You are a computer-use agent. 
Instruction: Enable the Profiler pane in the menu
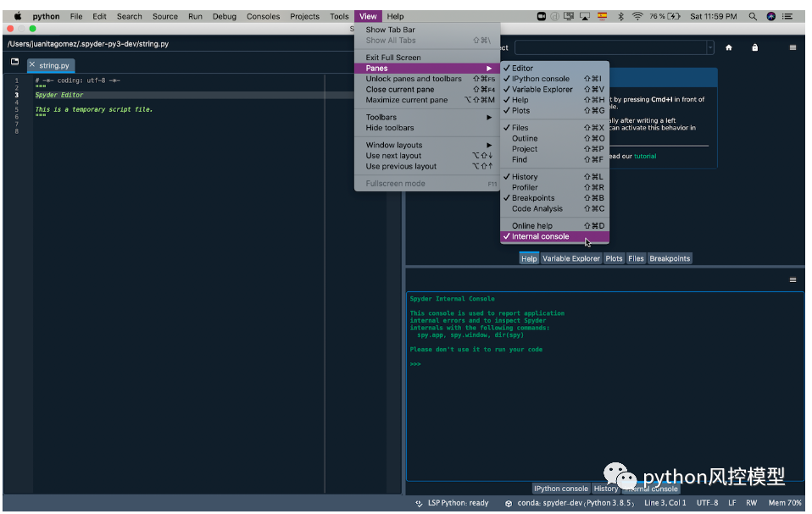pyautogui.click(x=525, y=188)
